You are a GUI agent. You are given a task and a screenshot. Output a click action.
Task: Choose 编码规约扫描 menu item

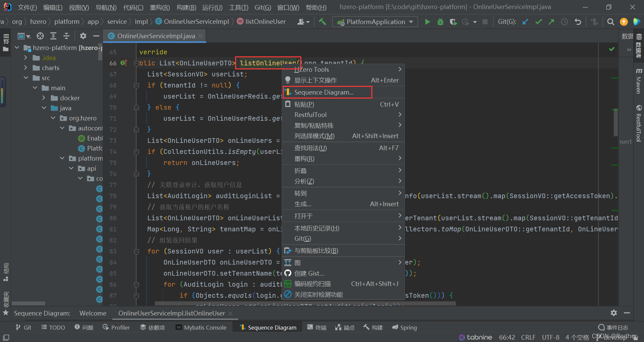[343, 284]
